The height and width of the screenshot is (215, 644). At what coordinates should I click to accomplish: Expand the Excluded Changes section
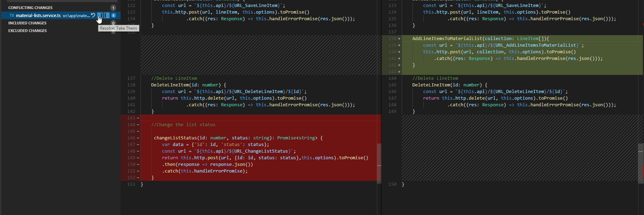[28, 31]
